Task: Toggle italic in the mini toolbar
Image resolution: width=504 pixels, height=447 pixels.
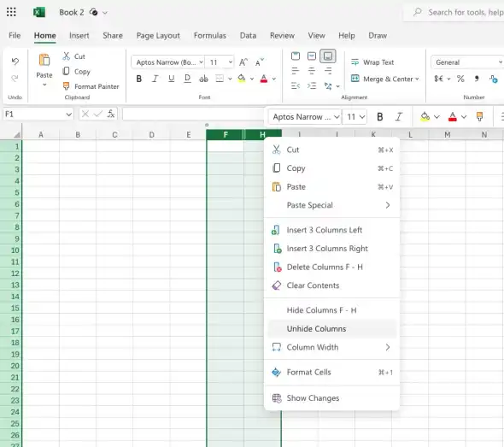Action: pos(399,116)
